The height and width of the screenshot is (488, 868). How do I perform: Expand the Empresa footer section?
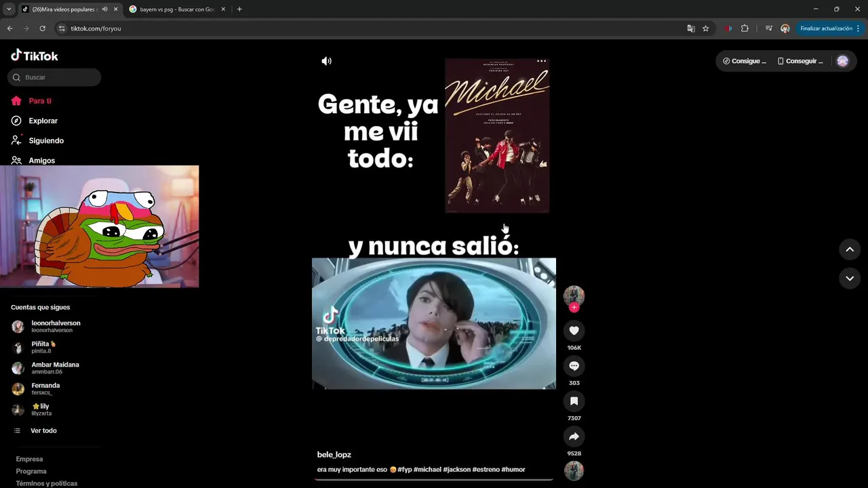coord(29,459)
